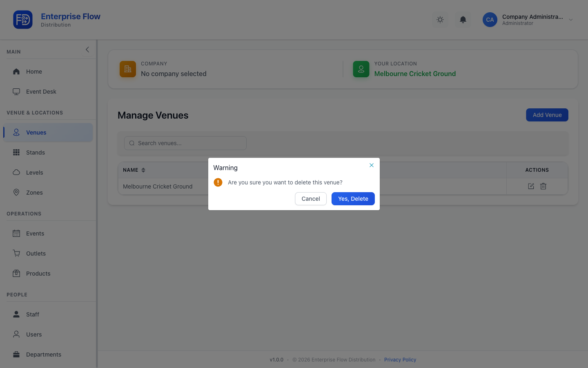Open Products in the sidebar
The image size is (588, 368).
[48, 274]
